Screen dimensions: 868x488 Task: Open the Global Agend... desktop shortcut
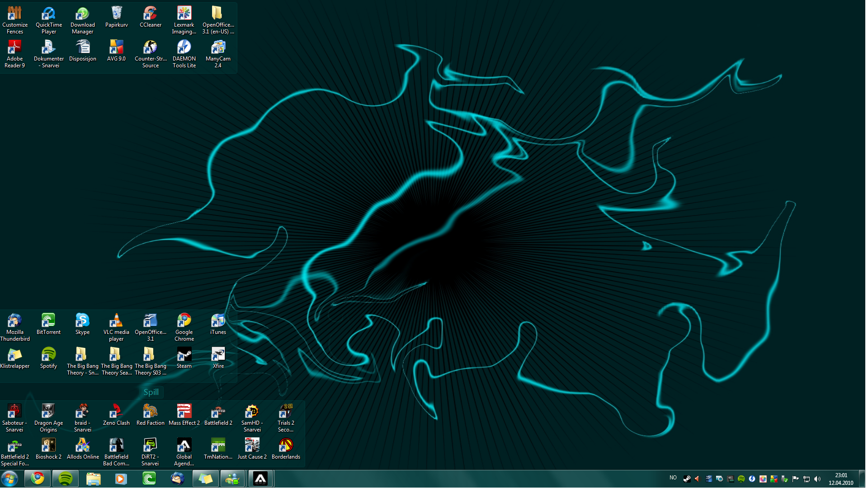pos(184,452)
